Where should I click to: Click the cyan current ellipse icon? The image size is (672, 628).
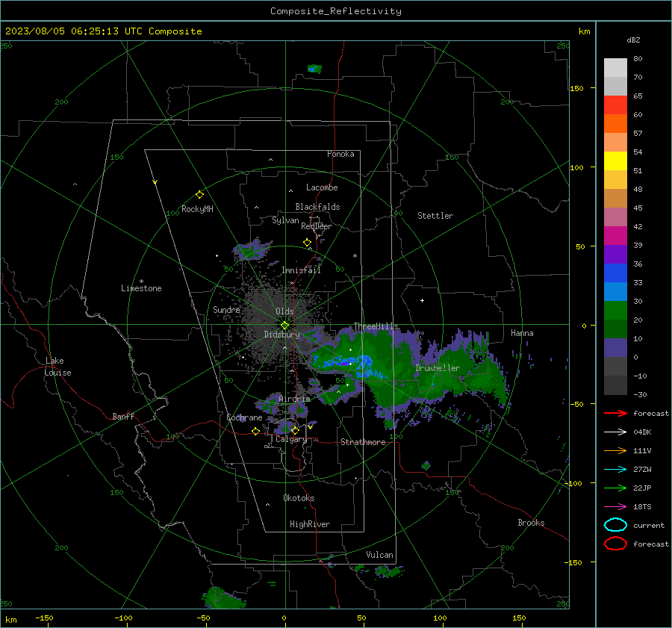click(615, 525)
